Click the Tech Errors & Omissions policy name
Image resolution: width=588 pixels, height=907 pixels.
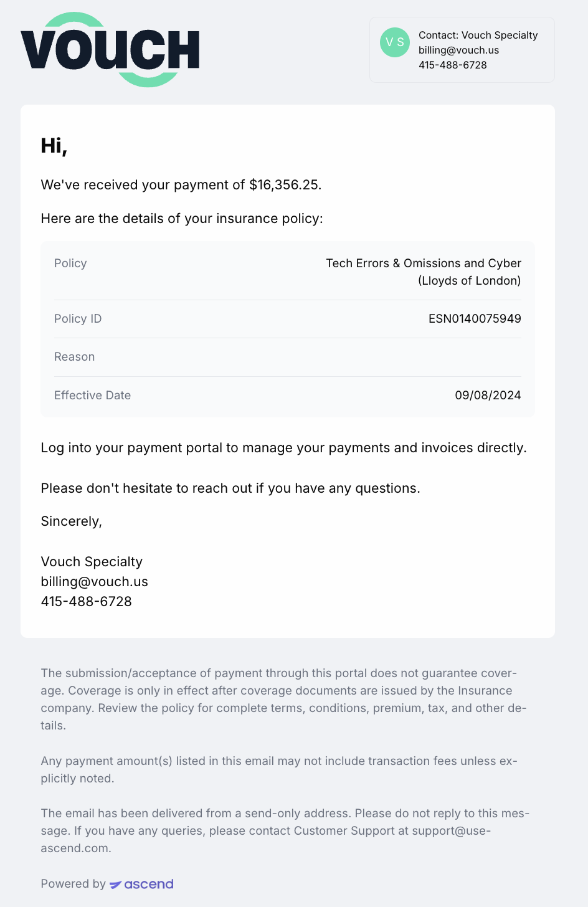424,272
